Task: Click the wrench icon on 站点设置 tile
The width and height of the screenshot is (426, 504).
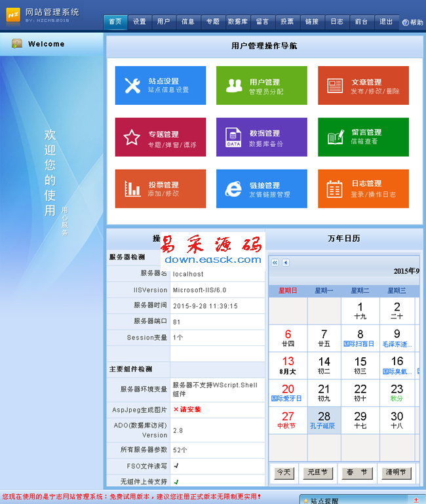Action: 132,85
